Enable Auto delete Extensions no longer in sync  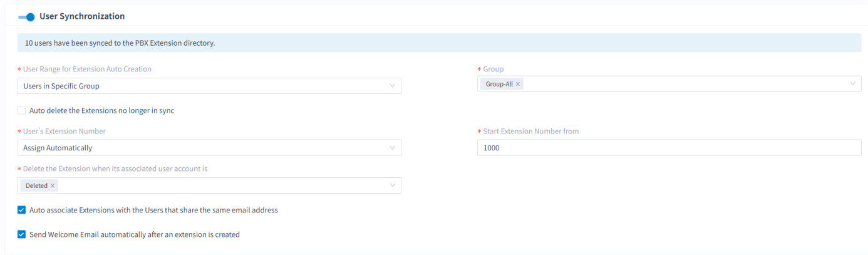[x=22, y=110]
